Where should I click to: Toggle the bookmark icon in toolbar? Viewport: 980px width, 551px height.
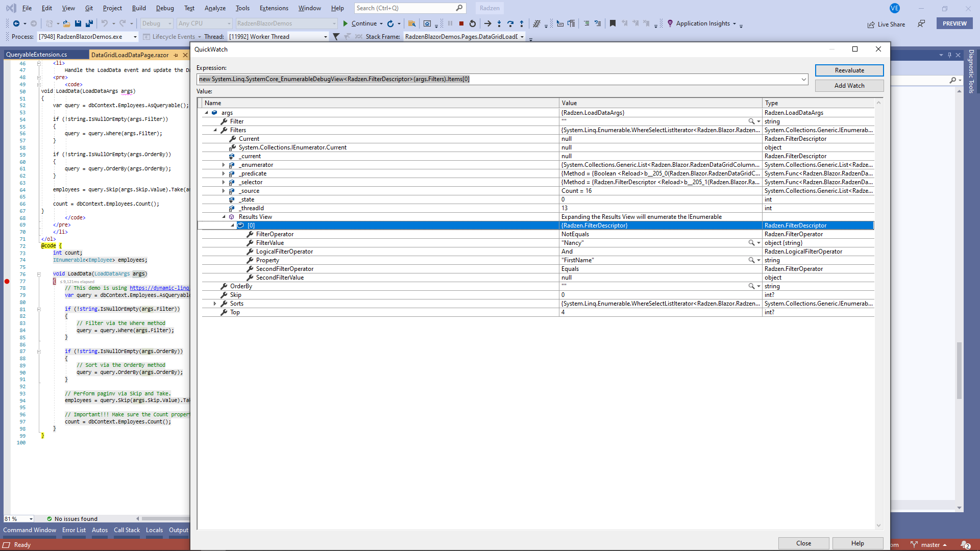(x=612, y=23)
